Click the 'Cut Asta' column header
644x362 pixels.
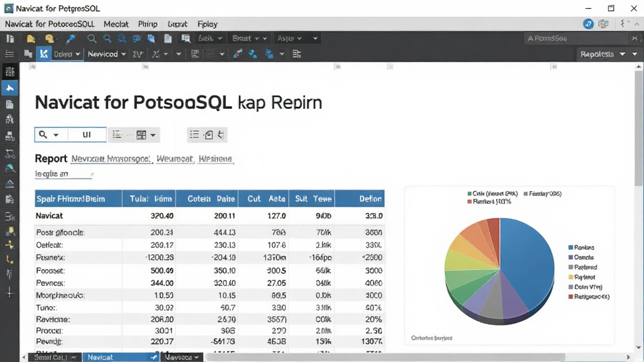tap(264, 199)
